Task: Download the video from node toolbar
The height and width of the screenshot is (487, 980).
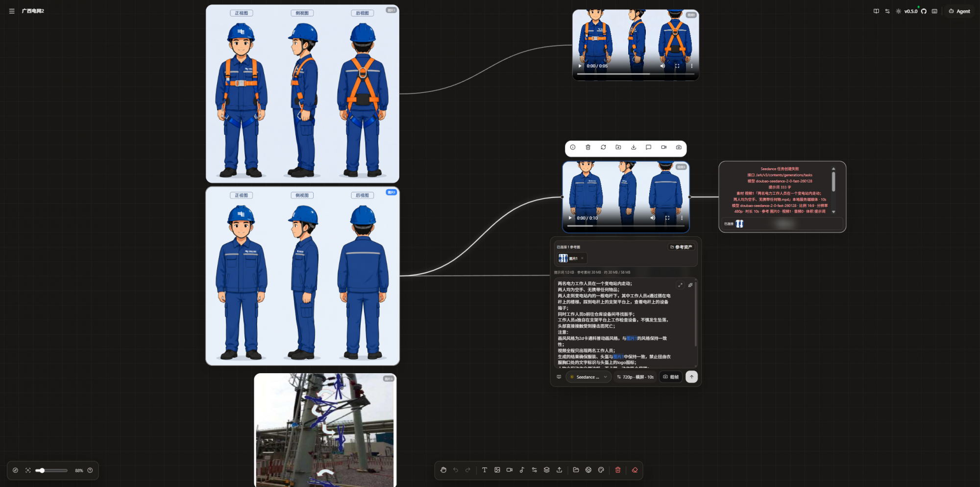Action: (634, 147)
